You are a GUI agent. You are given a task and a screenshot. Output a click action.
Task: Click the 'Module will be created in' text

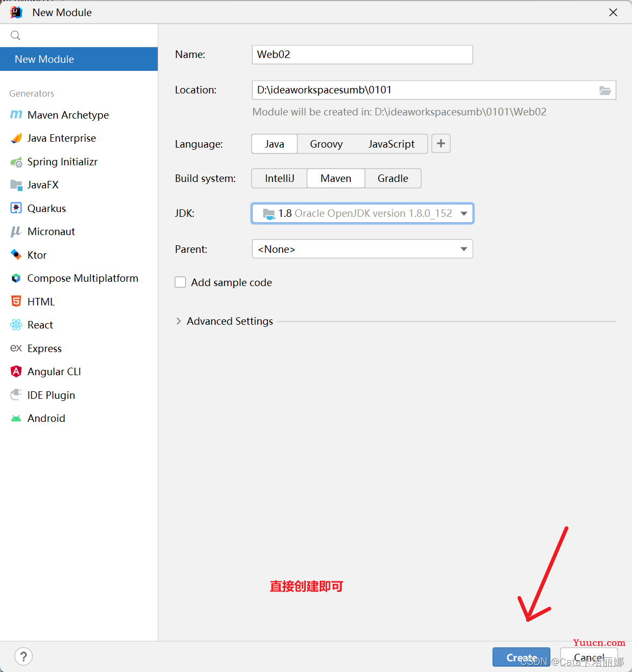(400, 112)
